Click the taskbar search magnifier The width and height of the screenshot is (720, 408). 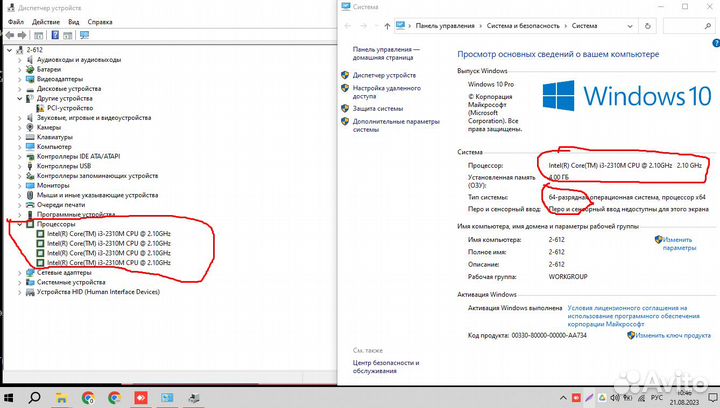(x=34, y=397)
